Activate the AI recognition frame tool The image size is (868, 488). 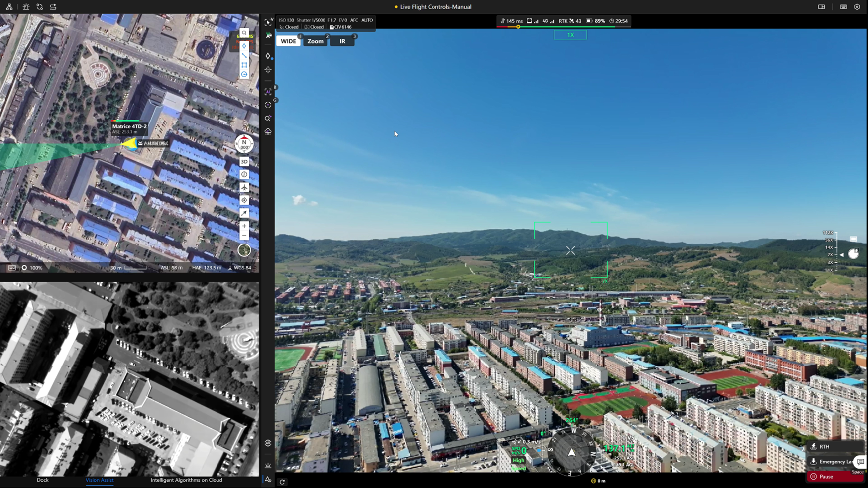[268, 92]
